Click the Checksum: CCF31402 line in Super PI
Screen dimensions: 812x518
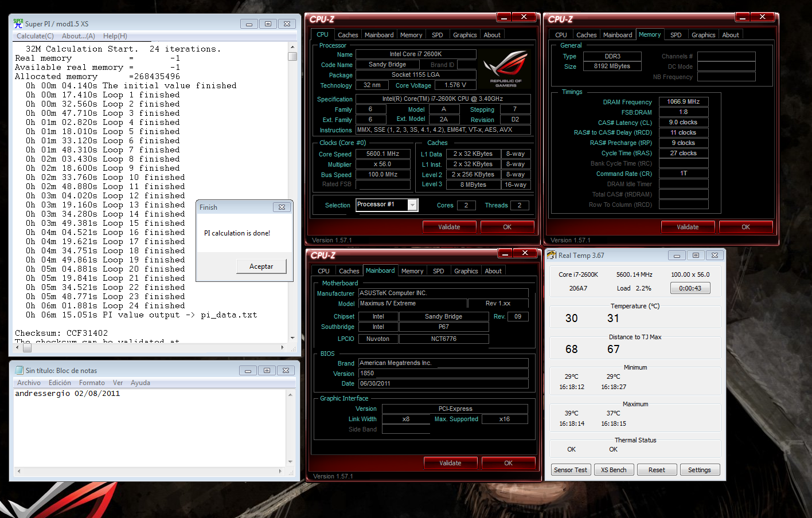tap(61, 333)
